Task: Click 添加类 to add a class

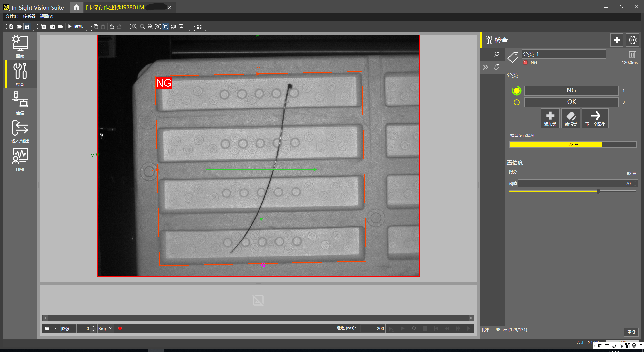Action: (550, 118)
